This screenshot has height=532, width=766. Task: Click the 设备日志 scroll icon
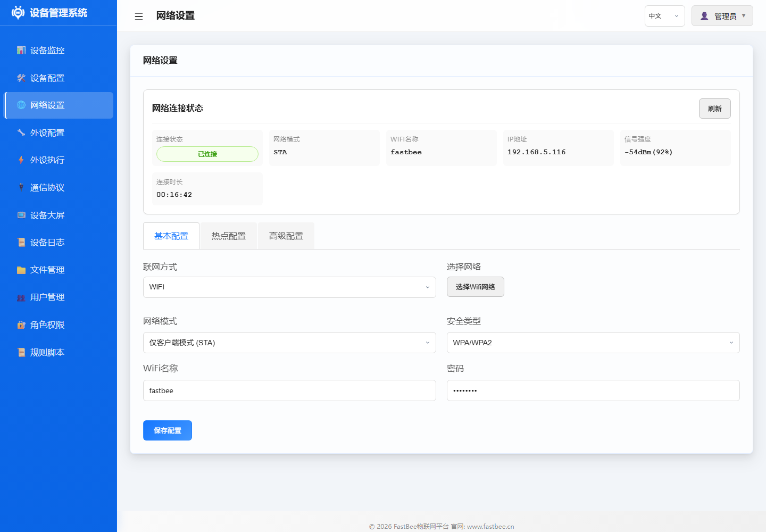click(21, 243)
